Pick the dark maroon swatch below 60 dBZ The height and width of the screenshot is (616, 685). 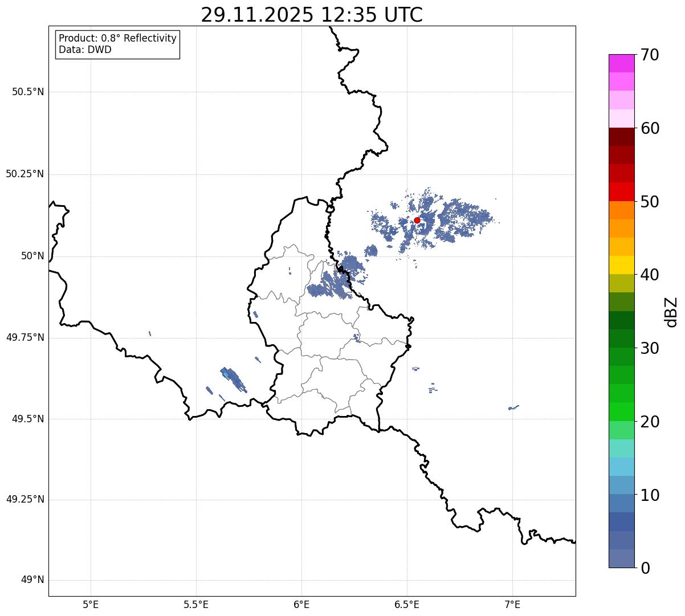(x=621, y=137)
